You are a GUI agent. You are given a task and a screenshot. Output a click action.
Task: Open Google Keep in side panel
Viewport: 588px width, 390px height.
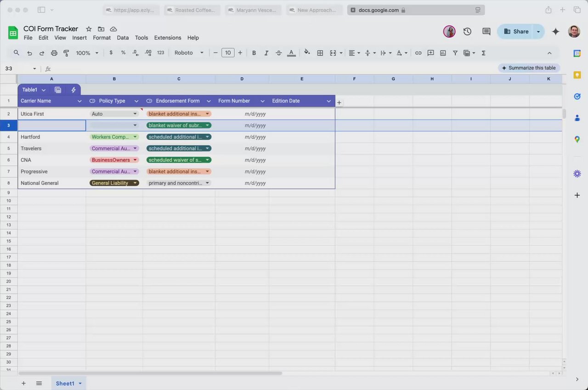click(577, 75)
